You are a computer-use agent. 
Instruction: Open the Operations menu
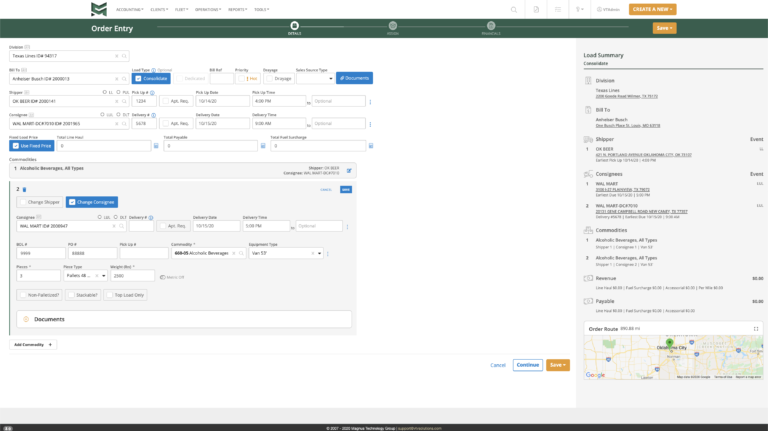[x=208, y=9]
